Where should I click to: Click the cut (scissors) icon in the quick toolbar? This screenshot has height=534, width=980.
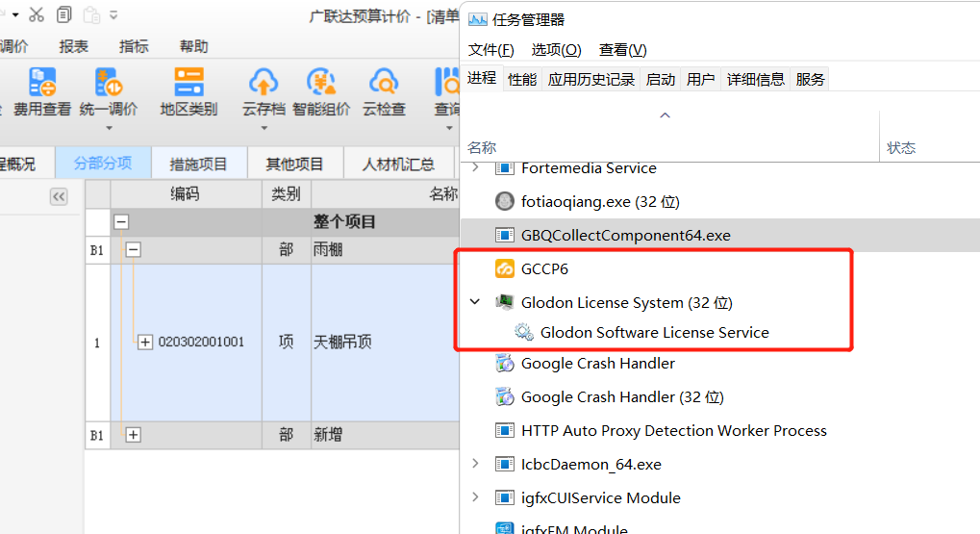[37, 14]
